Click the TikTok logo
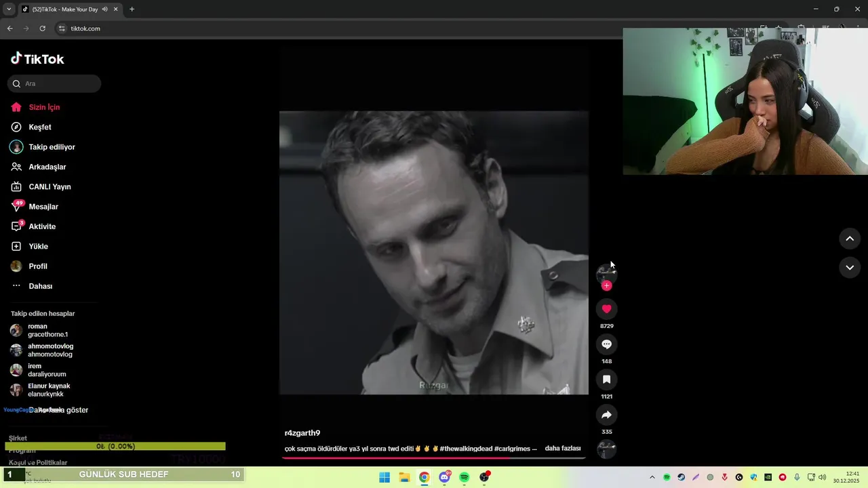The image size is (868, 488). [x=37, y=59]
